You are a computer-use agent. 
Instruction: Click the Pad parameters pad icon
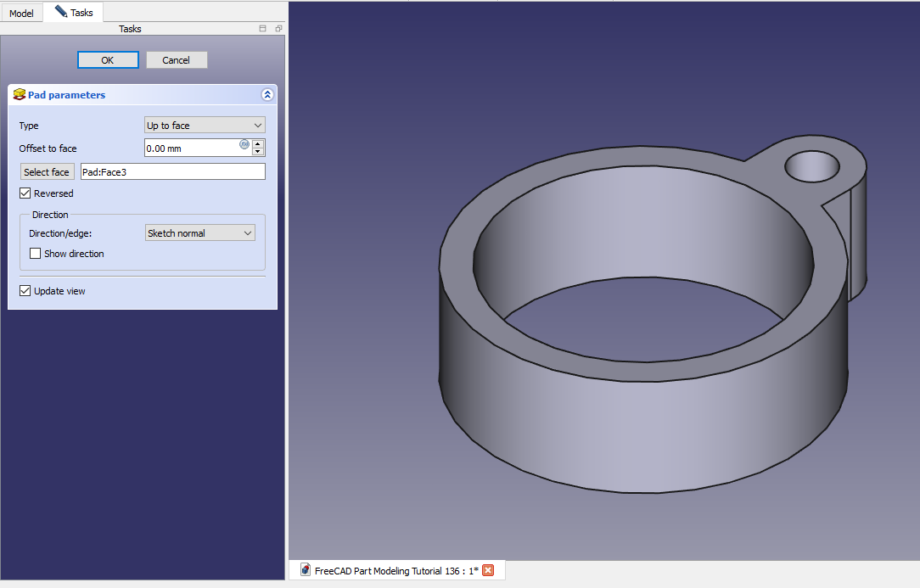tap(19, 95)
